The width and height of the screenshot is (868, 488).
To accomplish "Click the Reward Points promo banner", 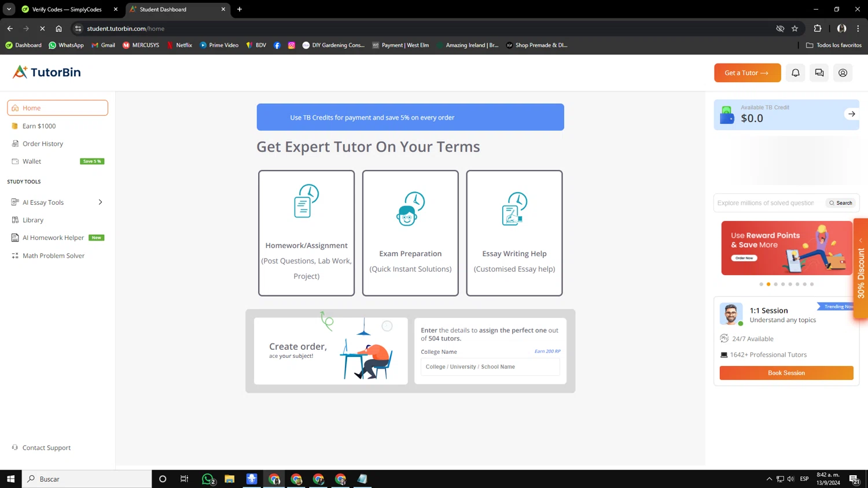I will (x=786, y=248).
